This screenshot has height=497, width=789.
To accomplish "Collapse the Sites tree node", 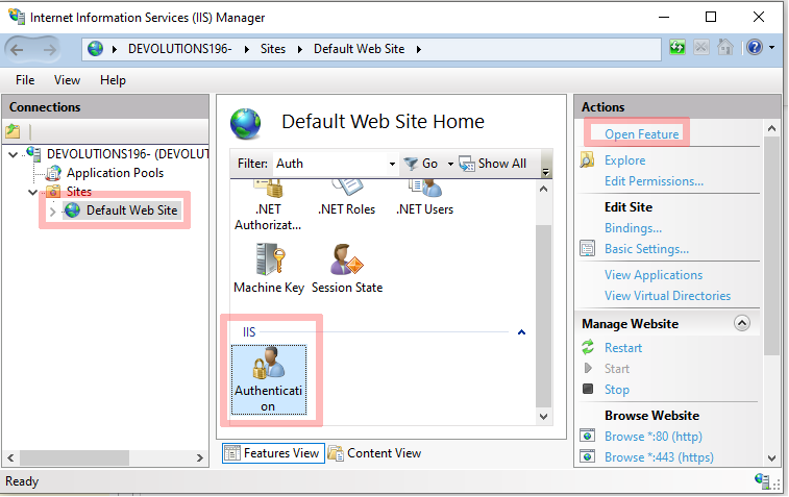I will [33, 192].
